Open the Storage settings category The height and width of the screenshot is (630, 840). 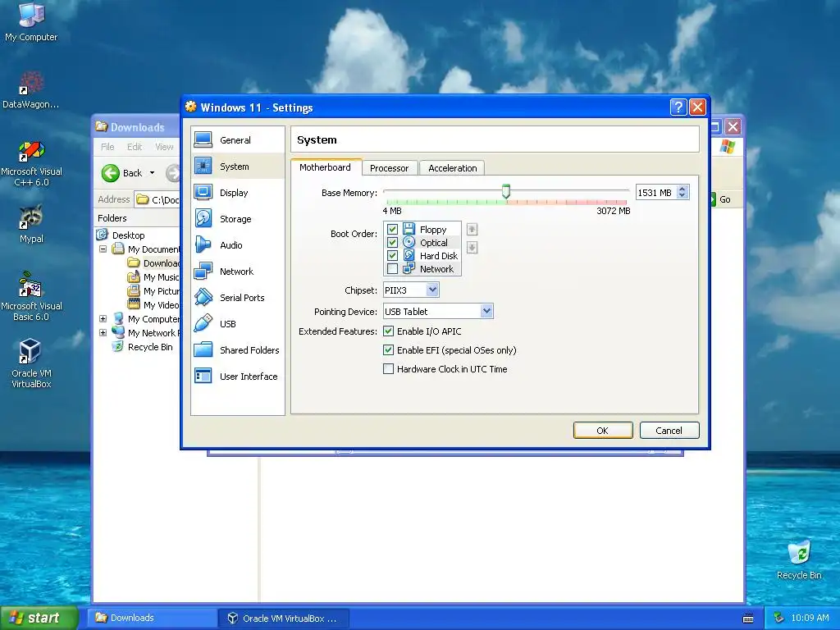pyautogui.click(x=237, y=218)
